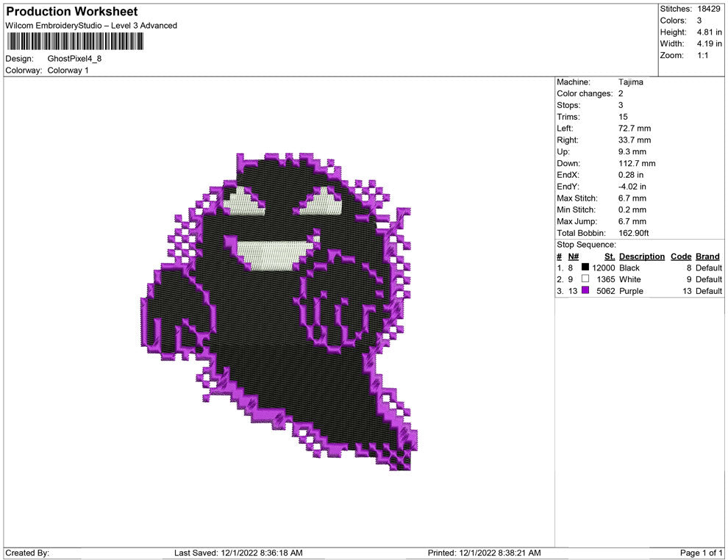
Task: Click the 'Created By:' footer label
Action: pos(27,553)
